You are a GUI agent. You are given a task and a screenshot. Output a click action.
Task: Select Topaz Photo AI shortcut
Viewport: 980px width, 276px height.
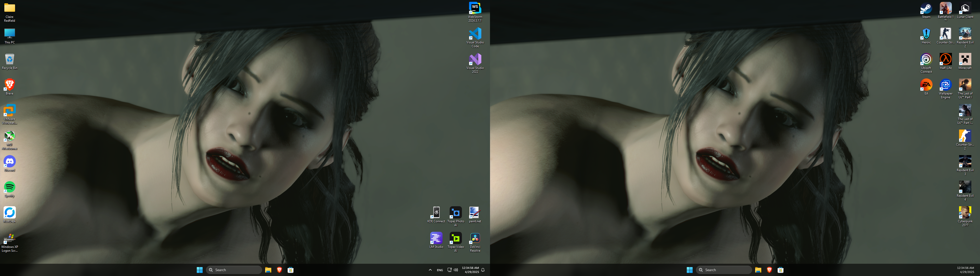pos(455,216)
